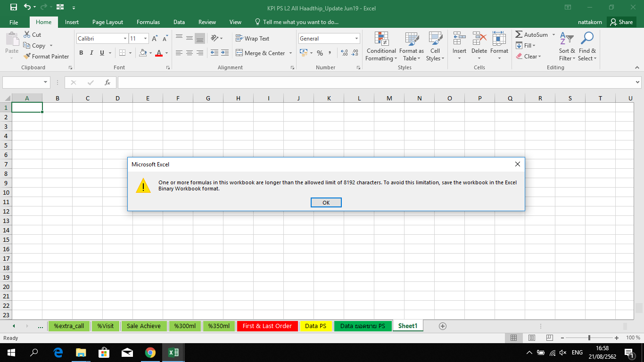The image size is (644, 362).
Task: Toggle Bold formatting
Action: point(81,53)
